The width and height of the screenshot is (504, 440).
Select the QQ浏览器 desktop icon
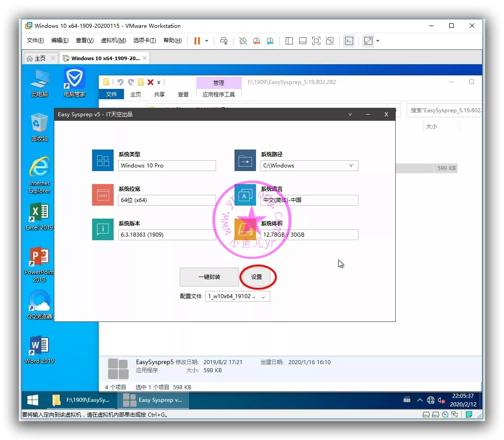click(x=40, y=305)
